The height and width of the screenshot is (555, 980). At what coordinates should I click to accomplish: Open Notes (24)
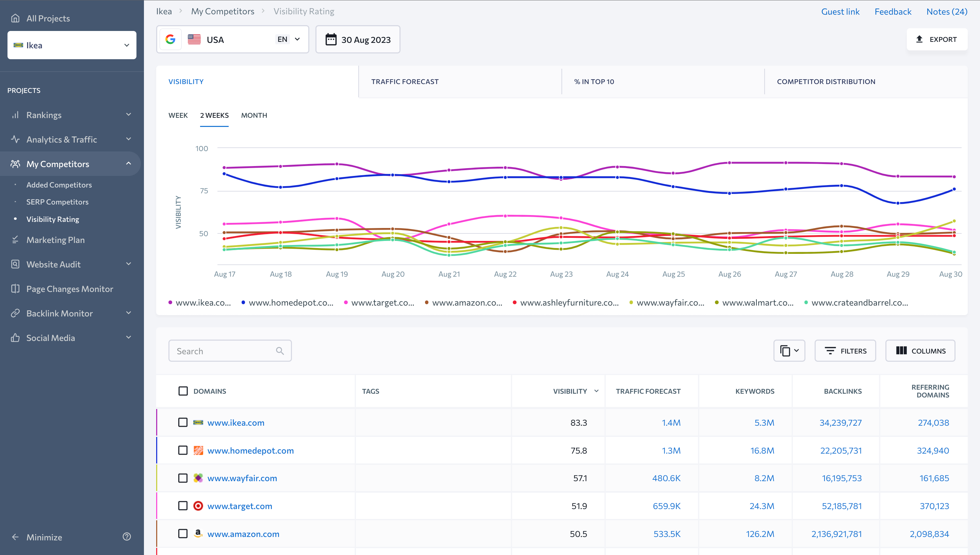(947, 12)
